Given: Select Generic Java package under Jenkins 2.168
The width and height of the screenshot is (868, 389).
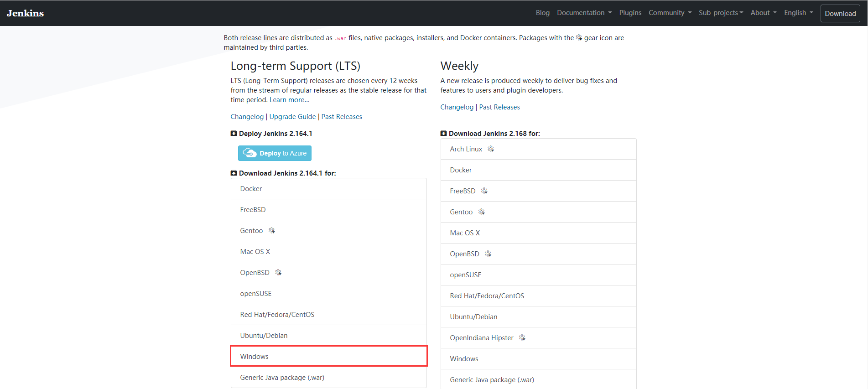Looking at the screenshot, I should (x=539, y=379).
